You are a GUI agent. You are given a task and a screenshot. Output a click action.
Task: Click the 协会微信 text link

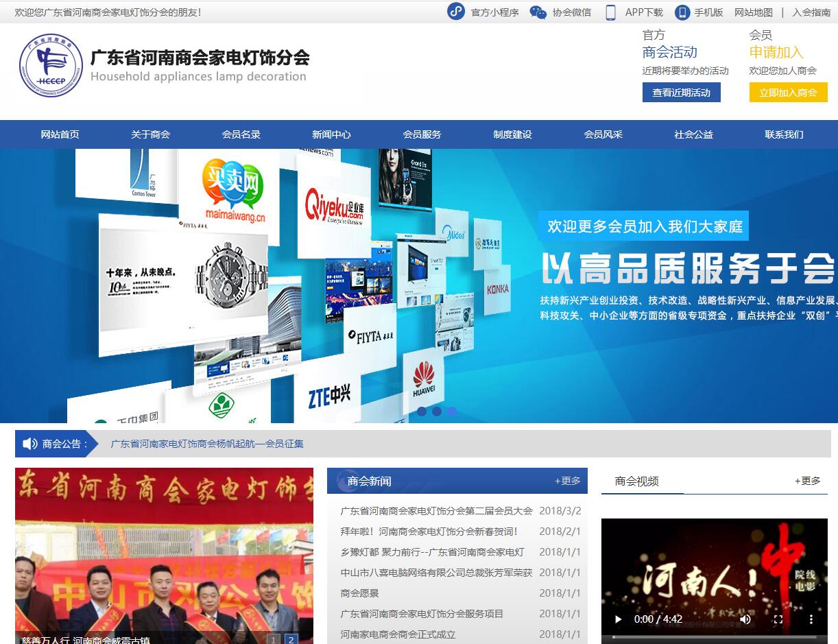point(572,12)
